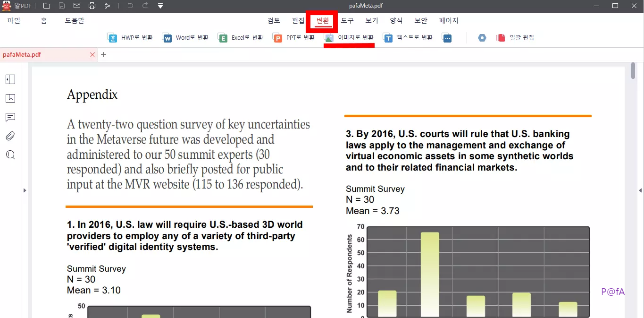Switch to the 페이지 tab
Screen dimensions: 644x318
449,21
